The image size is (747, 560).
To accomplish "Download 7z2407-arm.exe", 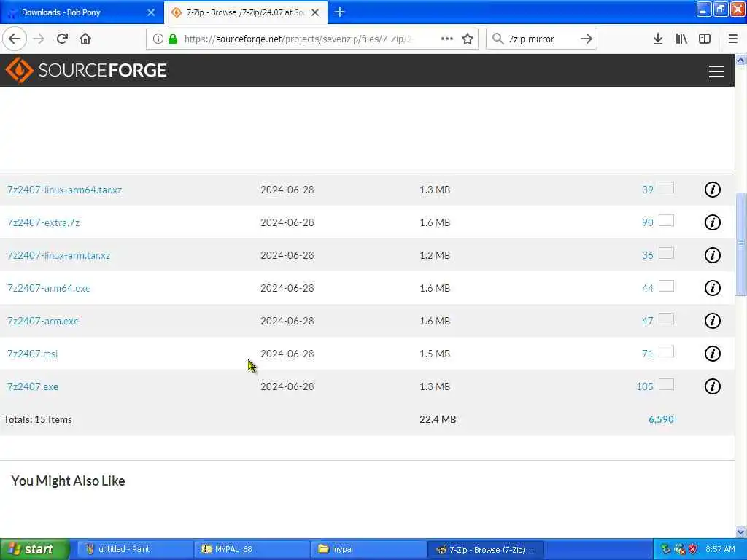I will (x=43, y=321).
